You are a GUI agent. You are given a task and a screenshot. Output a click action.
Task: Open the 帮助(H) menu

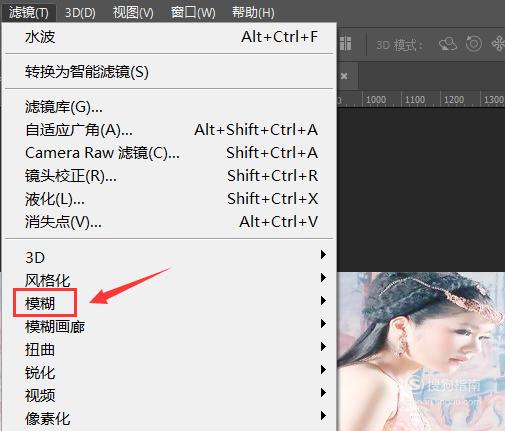click(x=253, y=13)
